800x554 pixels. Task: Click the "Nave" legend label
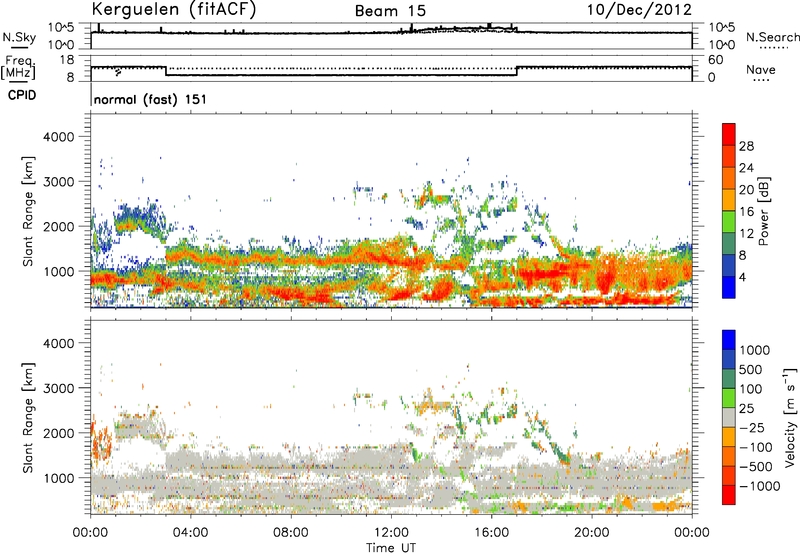pos(761,69)
